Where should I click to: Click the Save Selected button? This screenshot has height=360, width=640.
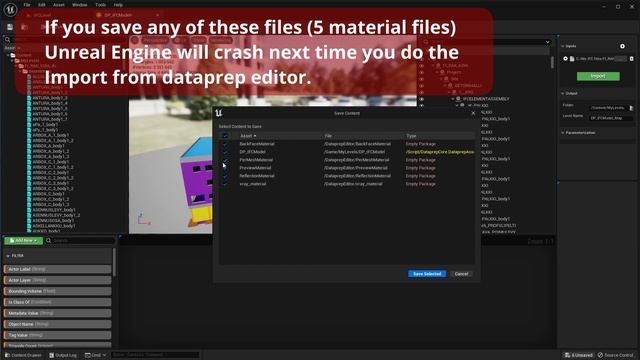[427, 274]
